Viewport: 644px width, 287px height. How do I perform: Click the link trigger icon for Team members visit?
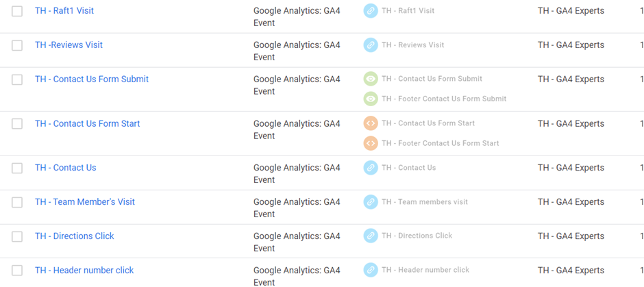tap(371, 202)
